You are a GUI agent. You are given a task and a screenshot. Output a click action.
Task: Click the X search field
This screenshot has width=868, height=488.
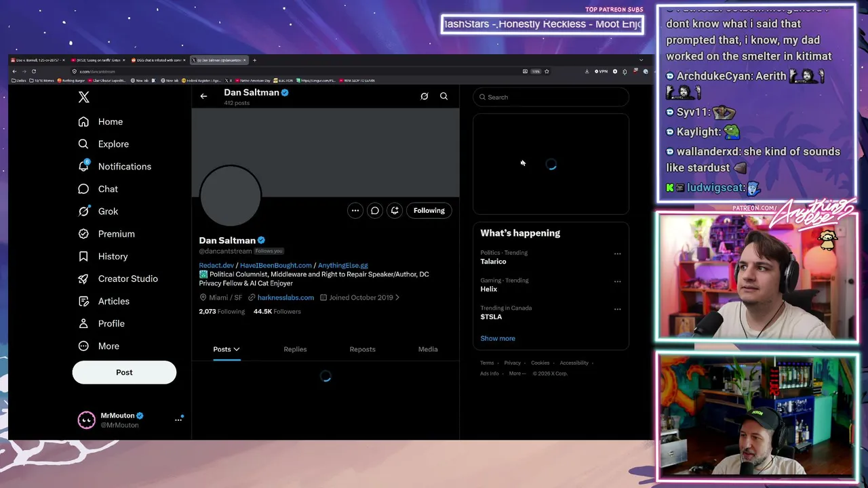tap(551, 97)
